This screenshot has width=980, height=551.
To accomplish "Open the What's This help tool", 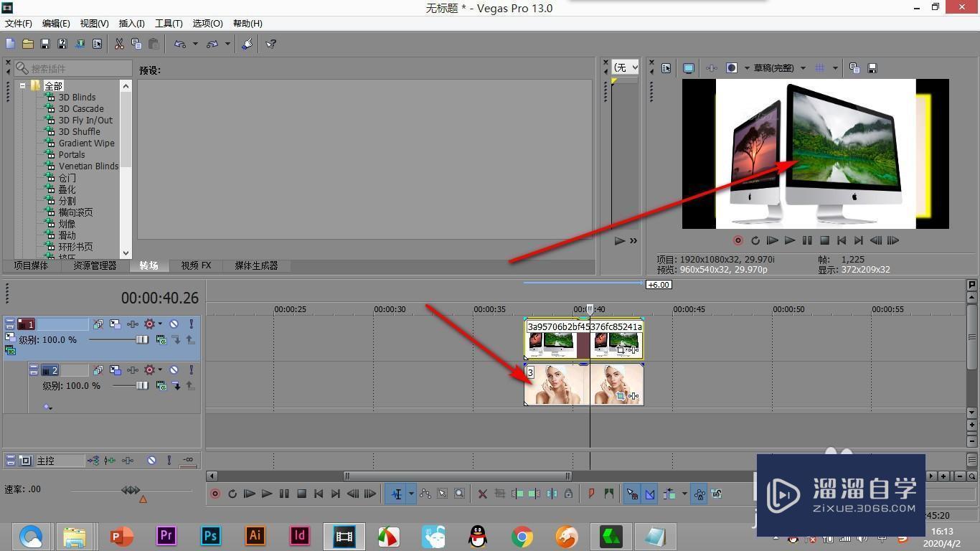I will (271, 44).
